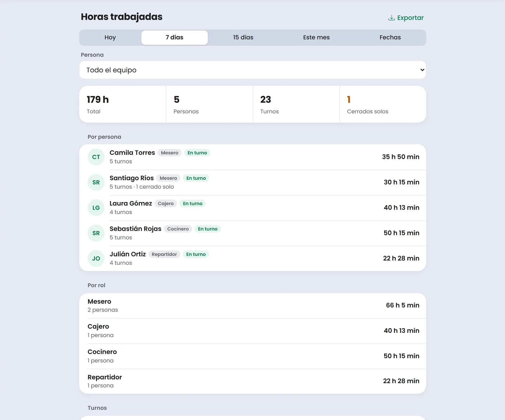The image size is (505, 420).
Task: Click the JO avatar for Julián Ortiz
Action: [x=96, y=259]
